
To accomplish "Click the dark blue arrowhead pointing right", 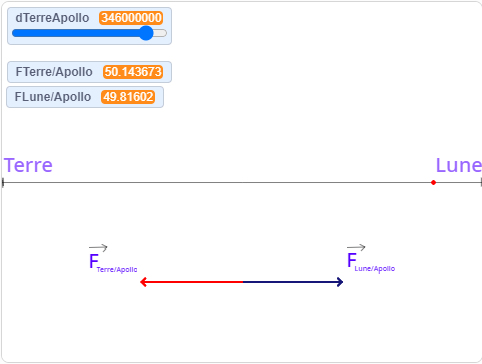I will (340, 282).
